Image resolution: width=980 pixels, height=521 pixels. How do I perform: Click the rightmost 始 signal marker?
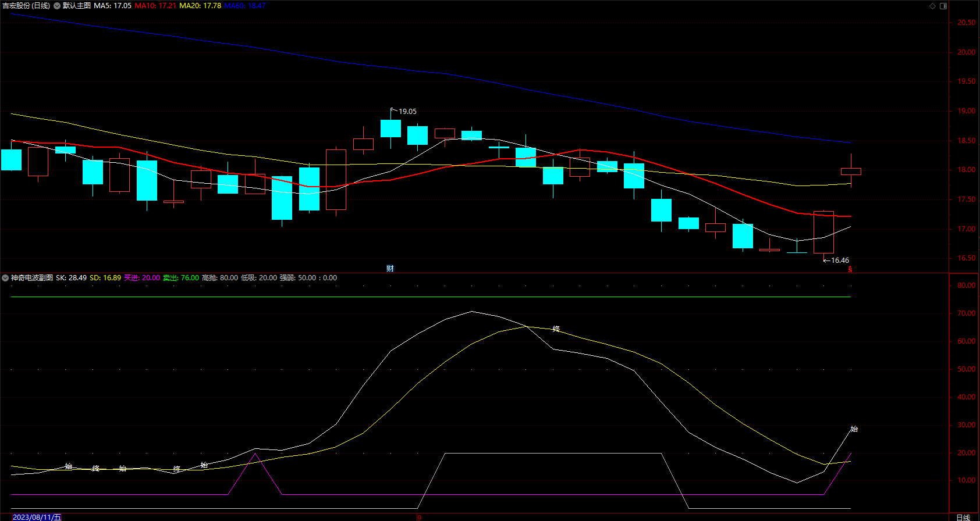pos(854,429)
